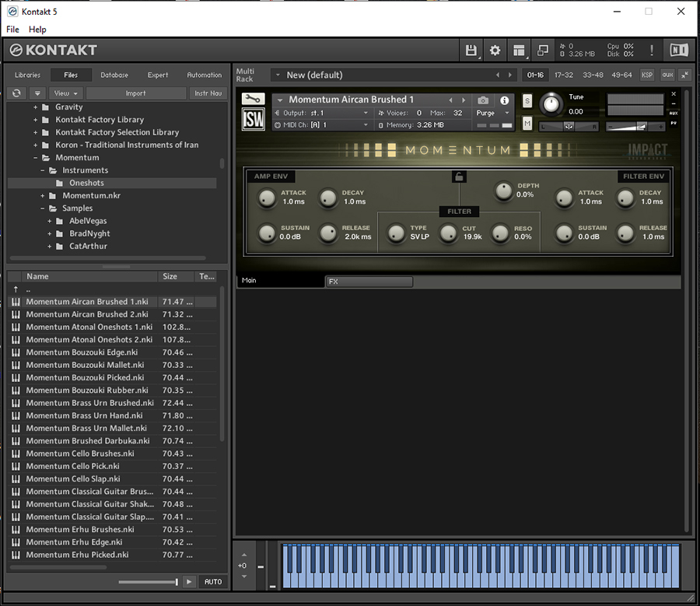The height and width of the screenshot is (606, 700).
Task: Open workspace panel layout icon
Action: coord(519,50)
